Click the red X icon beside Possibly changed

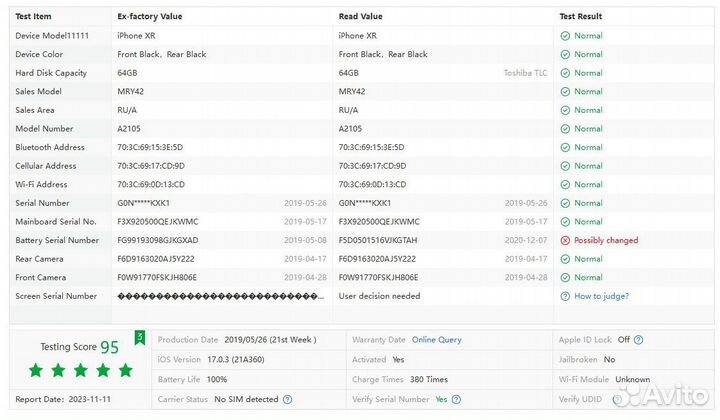click(x=565, y=241)
